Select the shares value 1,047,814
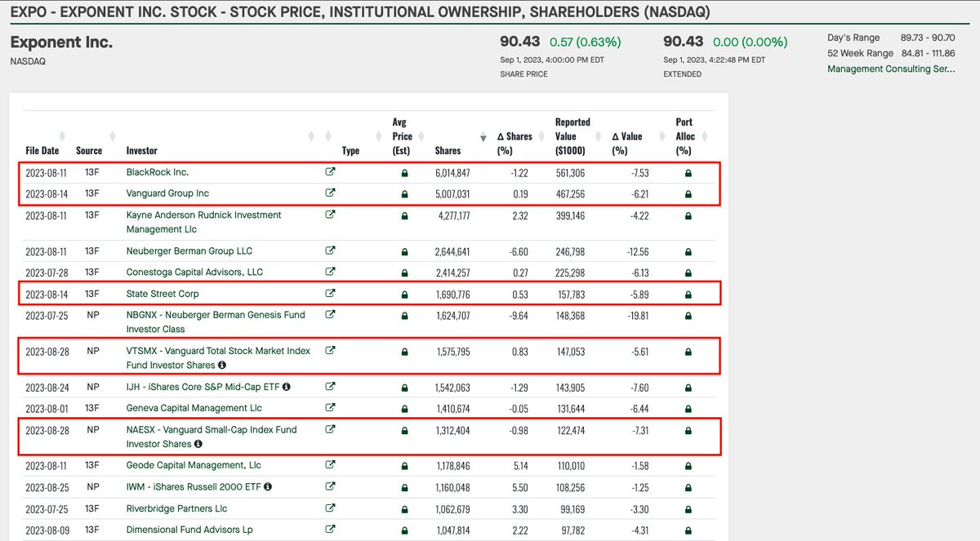The width and height of the screenshot is (980, 541). [x=452, y=530]
